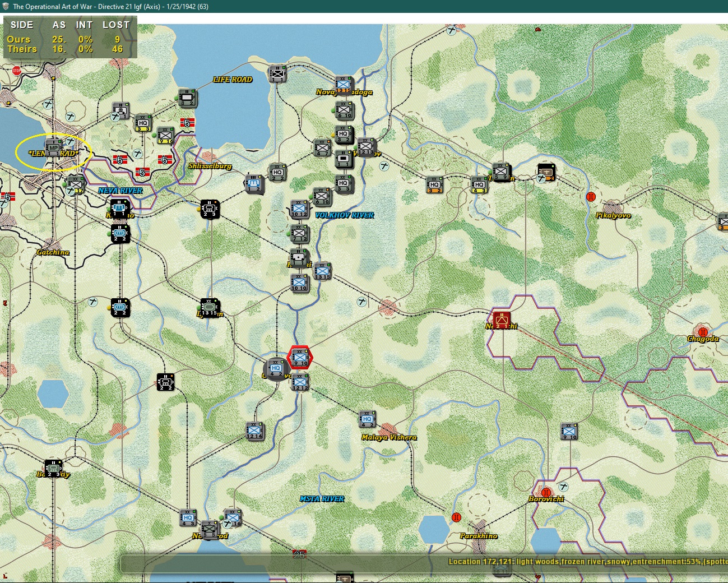Viewport: 728px width, 583px height.
Task: Select the gray HQ 2-2 unit
Action: [x=277, y=172]
